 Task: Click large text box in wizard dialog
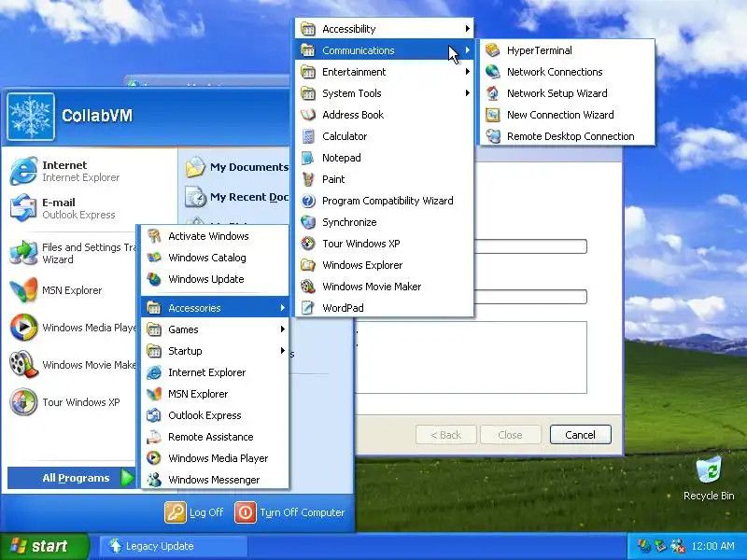(x=472, y=357)
